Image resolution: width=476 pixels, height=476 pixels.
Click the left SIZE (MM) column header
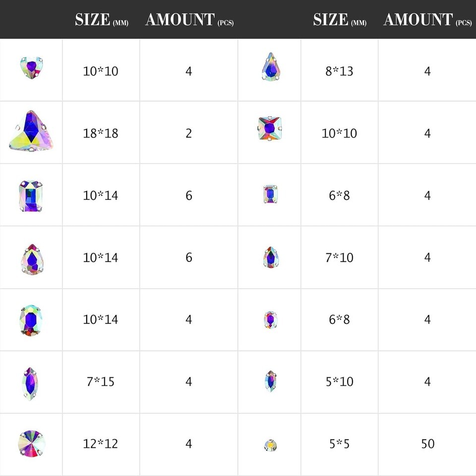tap(101, 20)
